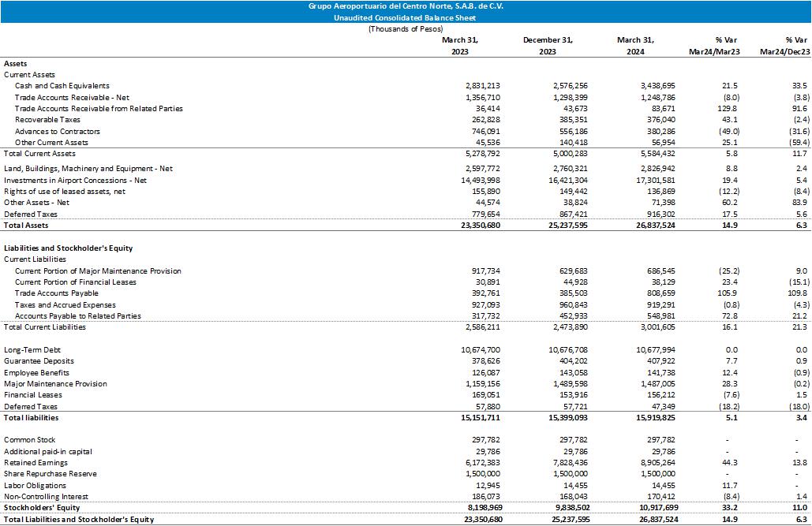Click the Cash value 3,438,695

click(x=657, y=86)
